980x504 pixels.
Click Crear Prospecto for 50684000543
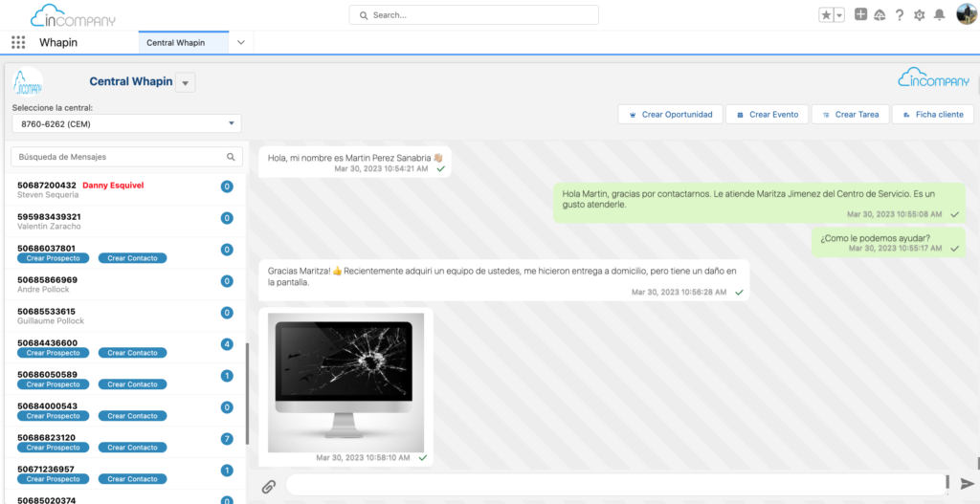click(x=54, y=416)
